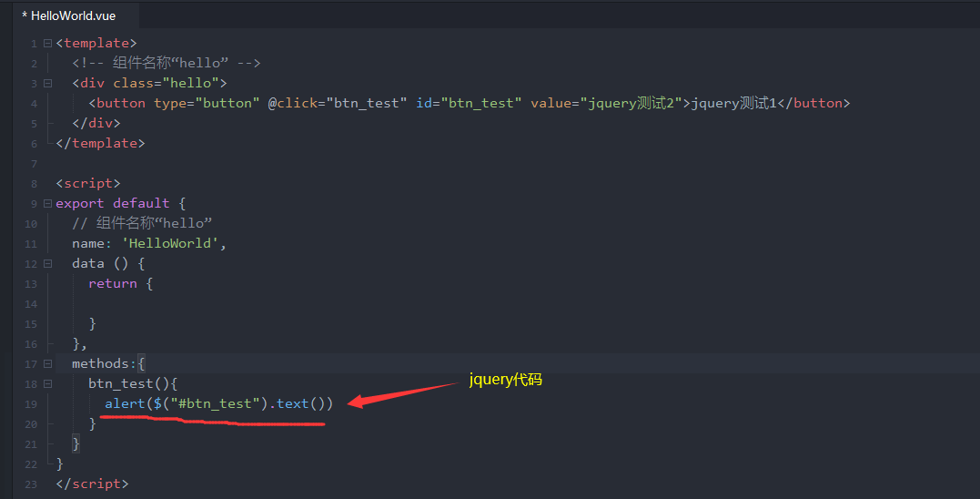Collapse the template block at line 1
The height and width of the screenshot is (499, 980).
click(x=47, y=43)
